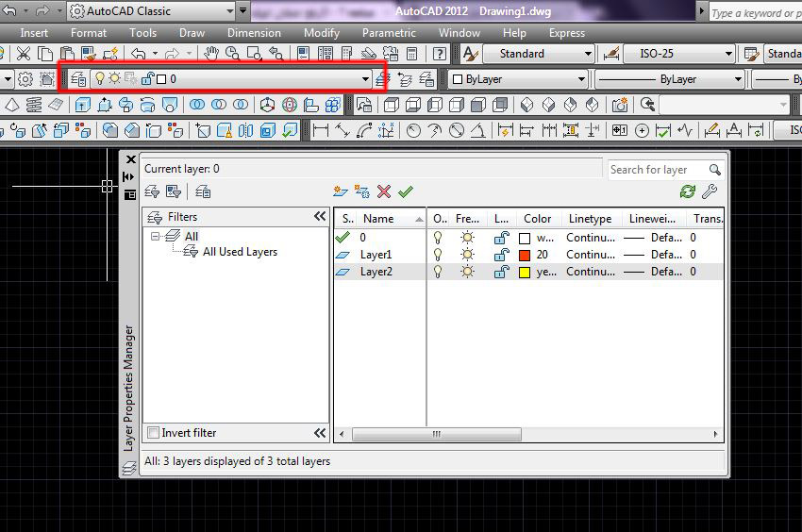Click the green Set Current checkmark icon
This screenshot has width=802, height=532.
coord(406,191)
